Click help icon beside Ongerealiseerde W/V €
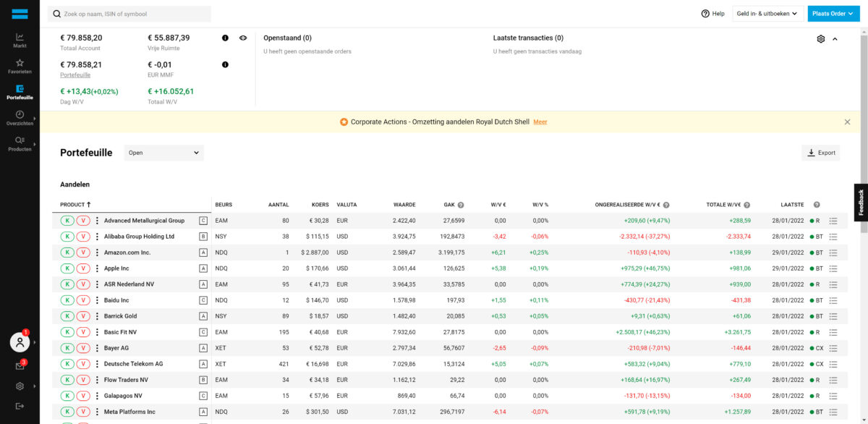 pyautogui.click(x=666, y=205)
